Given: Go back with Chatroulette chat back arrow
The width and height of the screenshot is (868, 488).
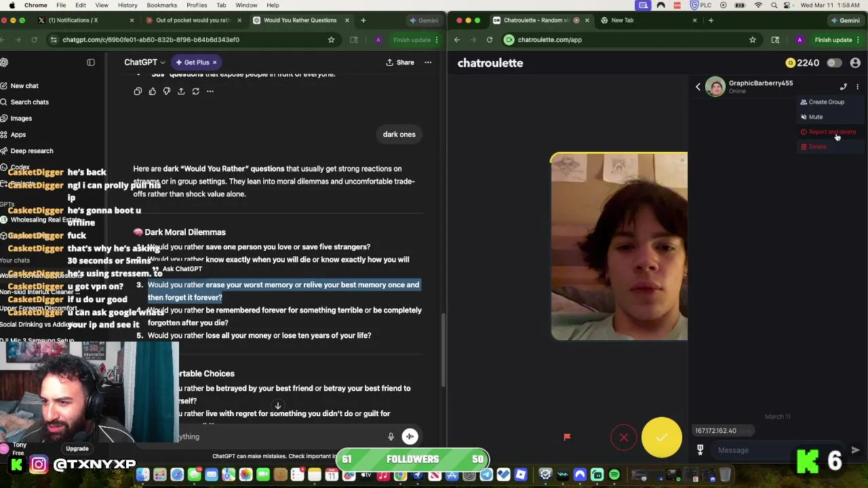Looking at the screenshot, I should (x=698, y=87).
